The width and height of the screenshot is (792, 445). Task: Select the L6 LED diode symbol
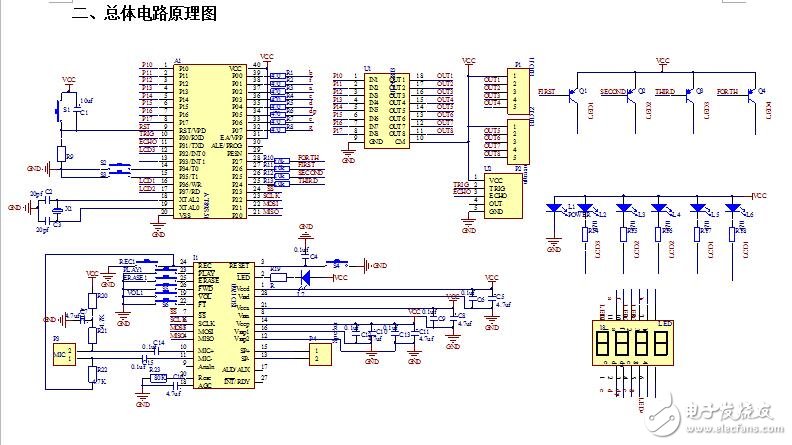(733, 209)
